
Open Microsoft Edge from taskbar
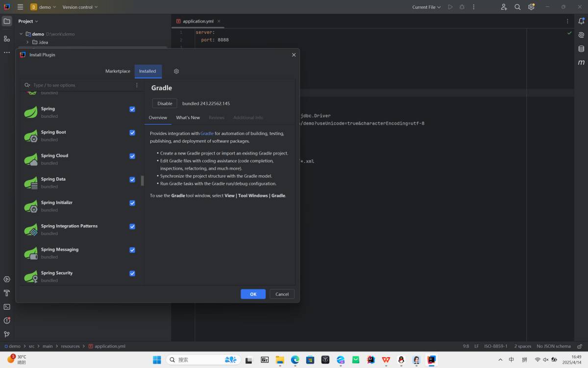pos(295,360)
